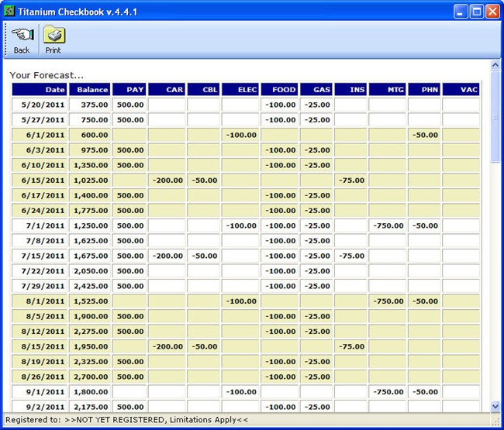Screen dimensions: 504x430
Task: Click the ELEC -100.00 cell in the 8/1/2011 row
Action: click(x=240, y=301)
